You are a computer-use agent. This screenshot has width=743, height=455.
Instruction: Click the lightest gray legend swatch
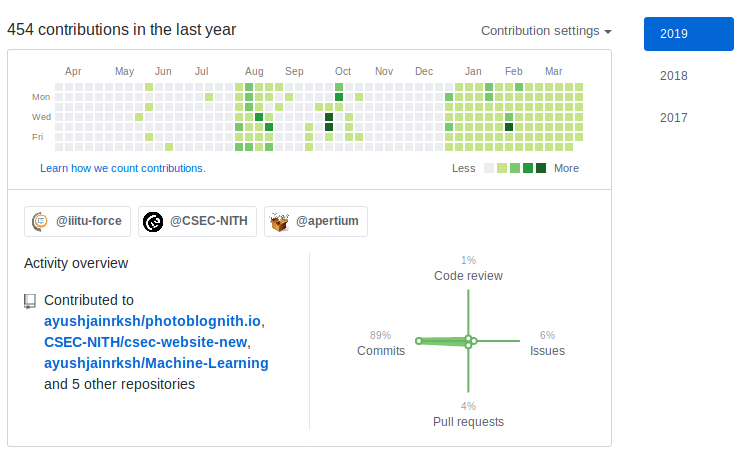pyautogui.click(x=489, y=168)
